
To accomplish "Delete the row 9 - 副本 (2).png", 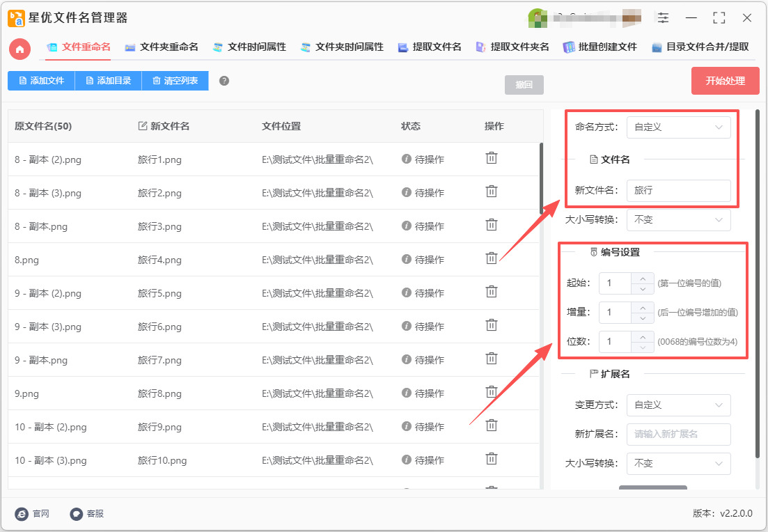I will pyautogui.click(x=492, y=292).
